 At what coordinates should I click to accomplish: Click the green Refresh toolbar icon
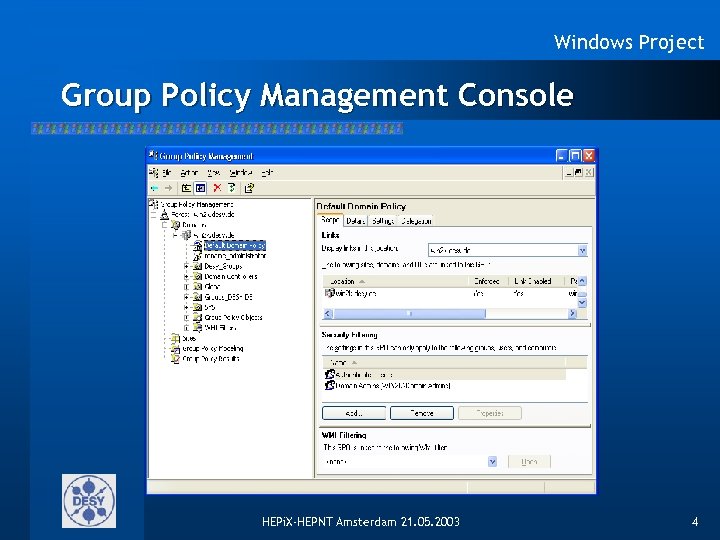231,188
